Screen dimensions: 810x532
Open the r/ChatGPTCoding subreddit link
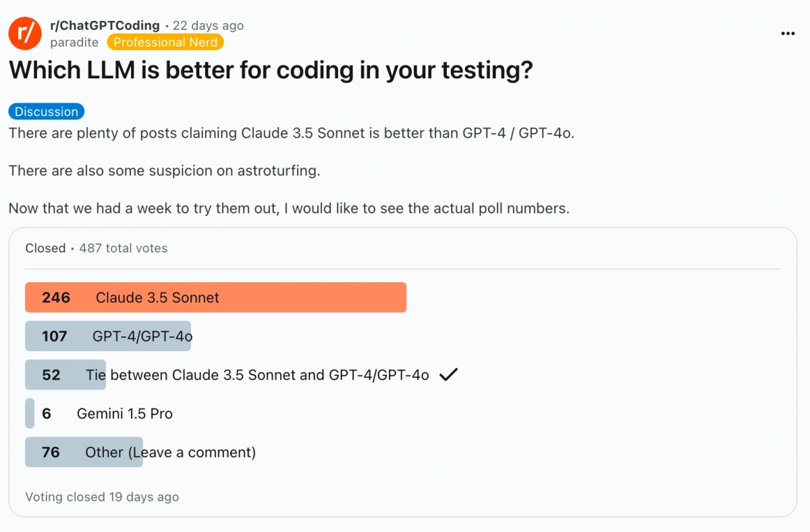[105, 26]
